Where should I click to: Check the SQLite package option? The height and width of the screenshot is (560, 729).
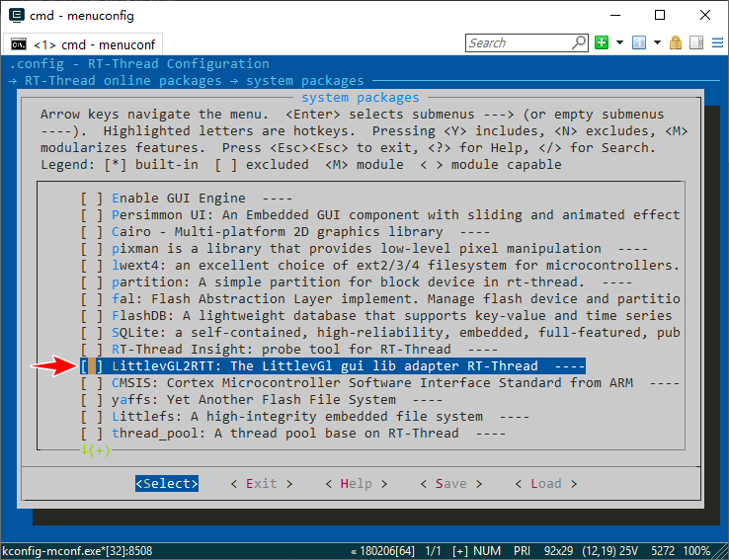tap(91, 332)
